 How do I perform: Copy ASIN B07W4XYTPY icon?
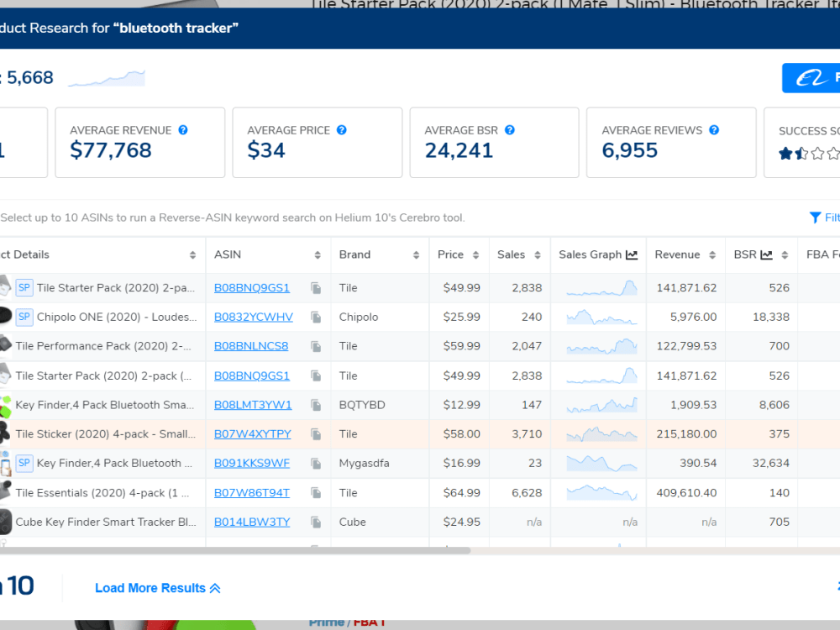(316, 434)
